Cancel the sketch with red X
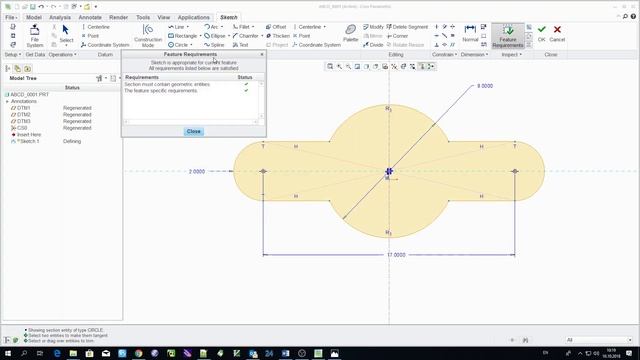The height and width of the screenshot is (360, 640). 557,33
